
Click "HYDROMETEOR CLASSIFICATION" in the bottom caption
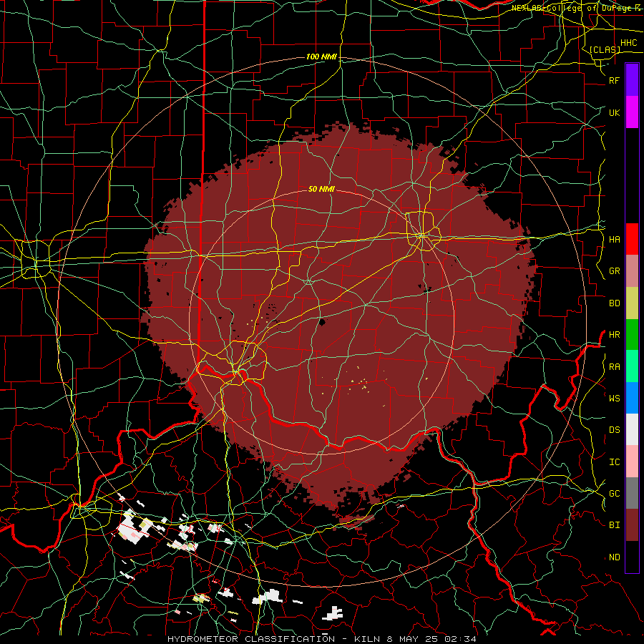[251, 639]
